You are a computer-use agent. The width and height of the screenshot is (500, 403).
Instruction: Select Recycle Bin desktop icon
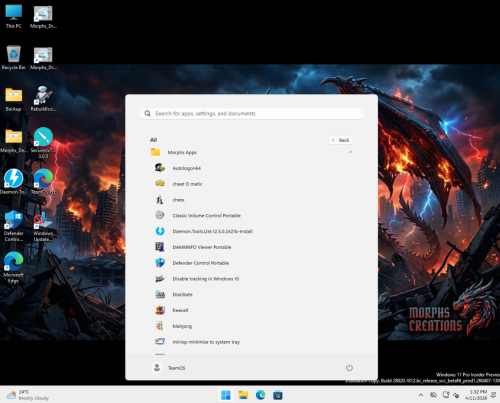pyautogui.click(x=14, y=58)
